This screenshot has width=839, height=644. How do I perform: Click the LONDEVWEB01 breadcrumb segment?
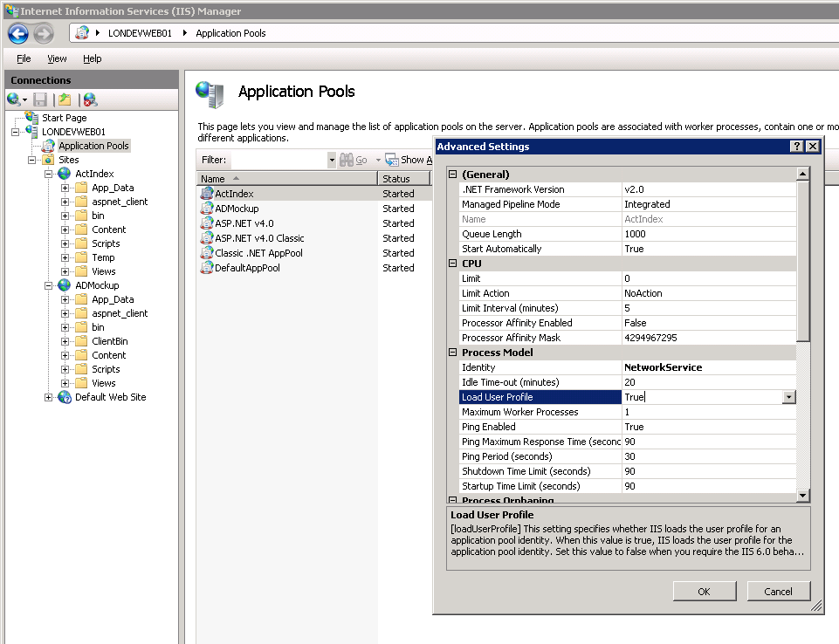point(140,33)
